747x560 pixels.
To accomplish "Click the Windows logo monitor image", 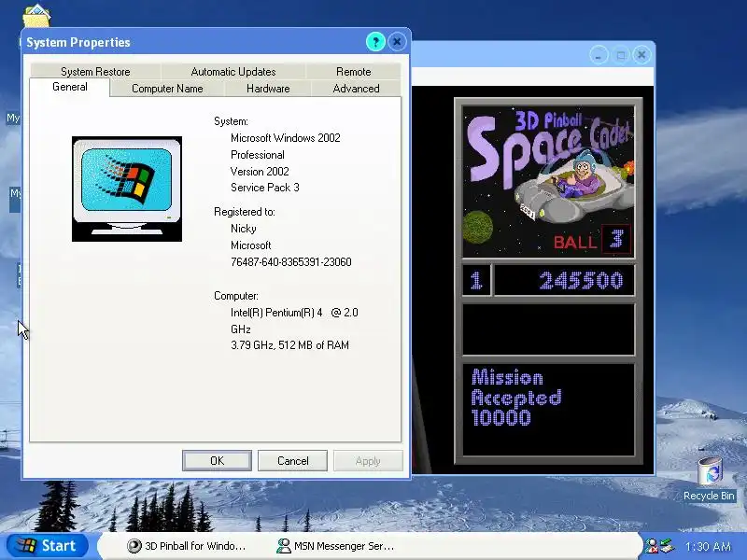I will (127, 189).
